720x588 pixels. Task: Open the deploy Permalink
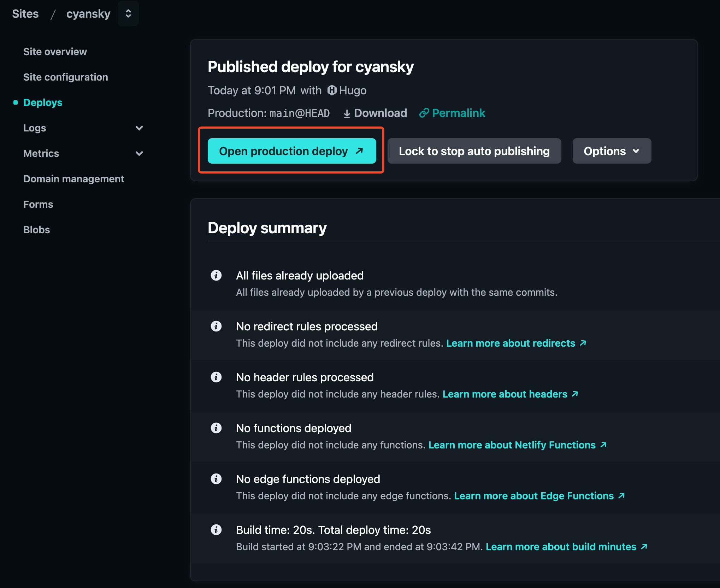coord(452,113)
